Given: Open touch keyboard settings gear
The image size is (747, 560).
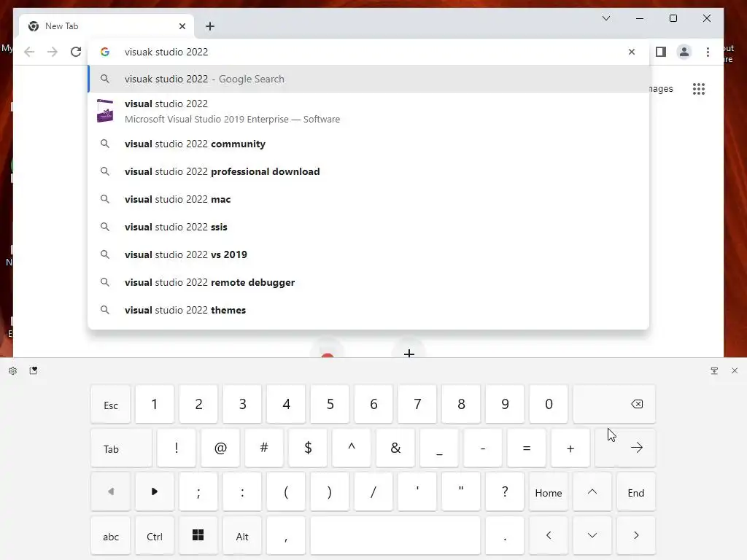Looking at the screenshot, I should tap(13, 370).
